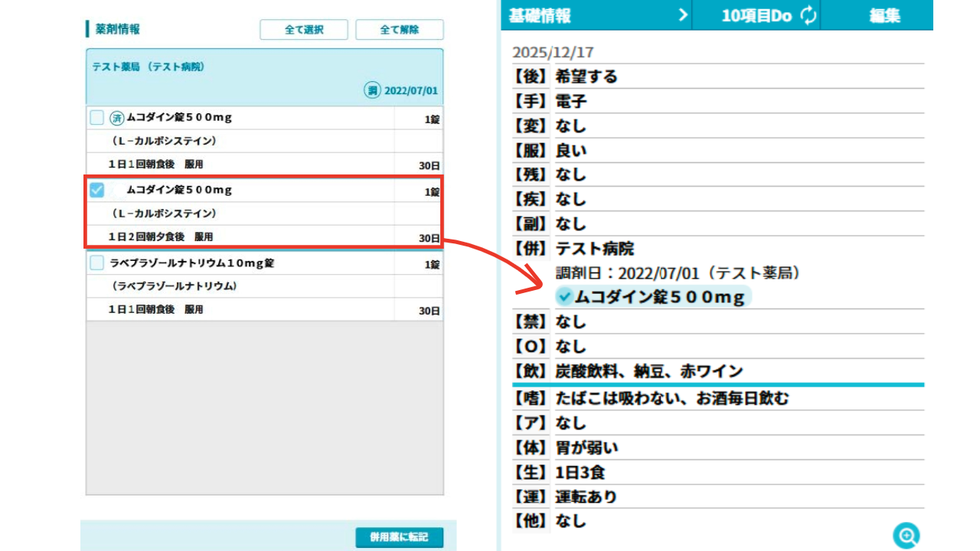Click the 調 icon beside 2022/07/01
This screenshot has width=980, height=551.
point(372,90)
